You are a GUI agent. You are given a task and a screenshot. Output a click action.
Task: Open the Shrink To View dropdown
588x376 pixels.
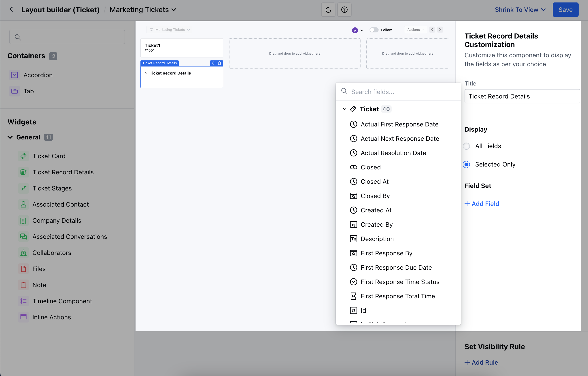[x=520, y=10]
